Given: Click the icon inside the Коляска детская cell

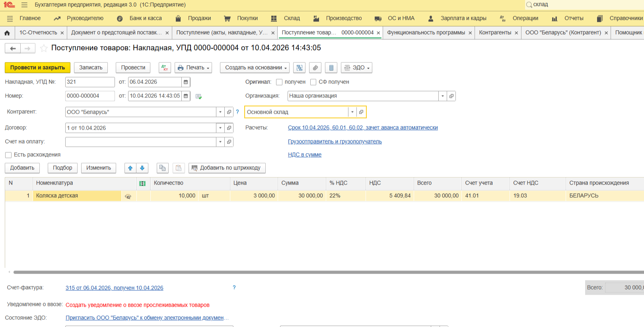Looking at the screenshot, I should pyautogui.click(x=128, y=196).
